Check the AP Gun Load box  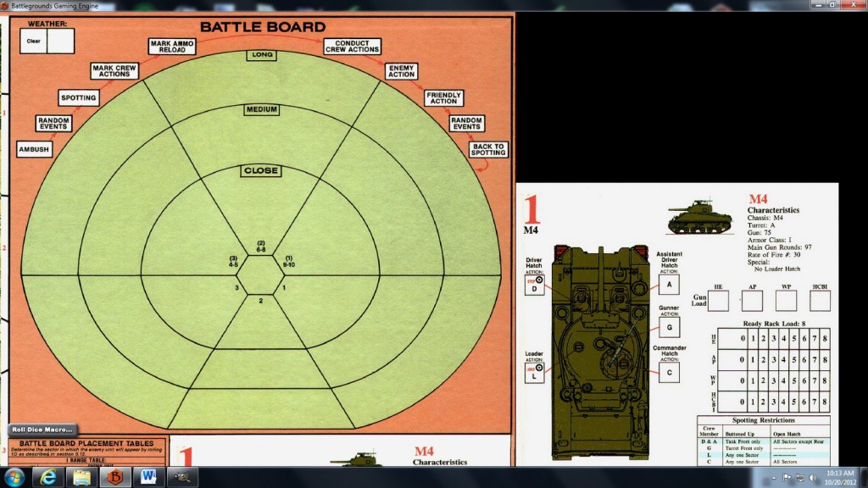(x=753, y=301)
